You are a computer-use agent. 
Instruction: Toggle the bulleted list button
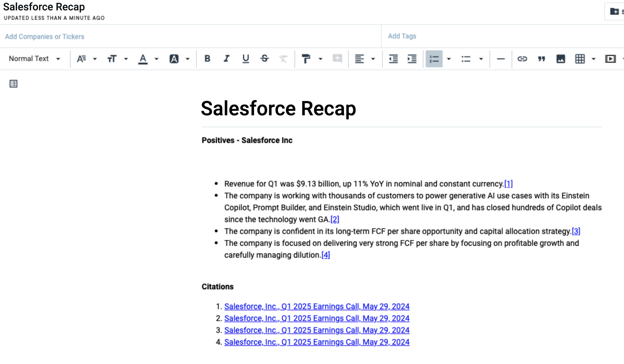[466, 59]
